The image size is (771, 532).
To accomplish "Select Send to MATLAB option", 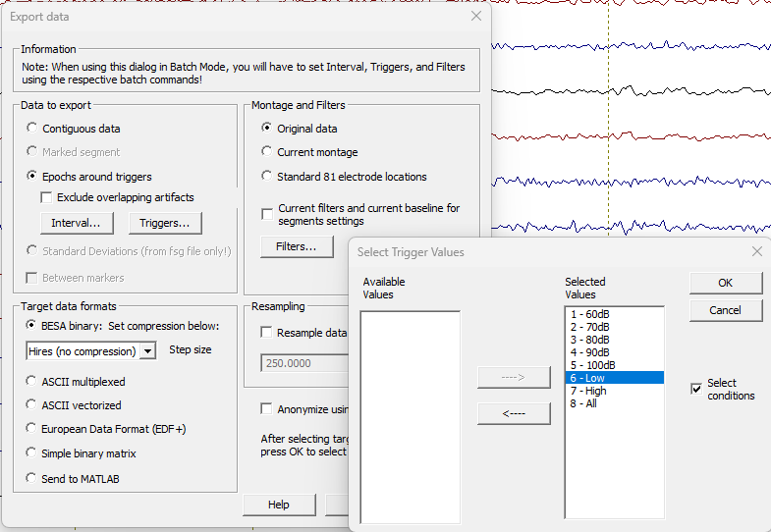I will point(33,479).
